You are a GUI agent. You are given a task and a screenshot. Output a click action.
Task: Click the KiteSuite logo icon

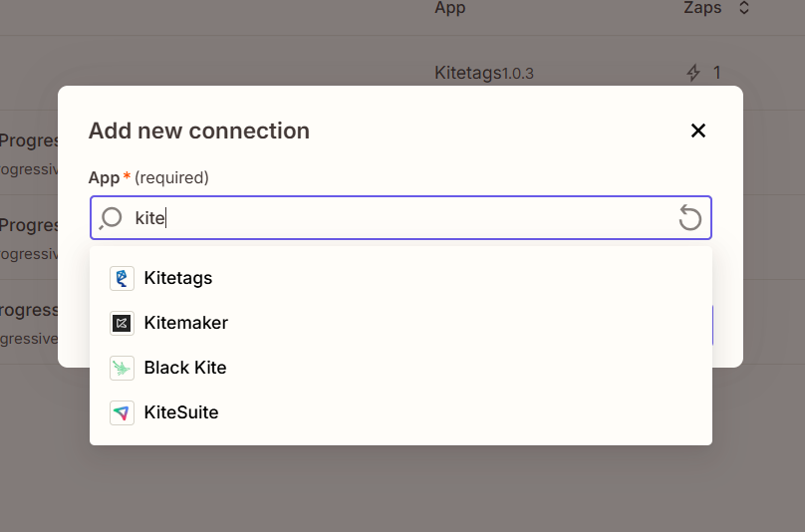(x=122, y=412)
